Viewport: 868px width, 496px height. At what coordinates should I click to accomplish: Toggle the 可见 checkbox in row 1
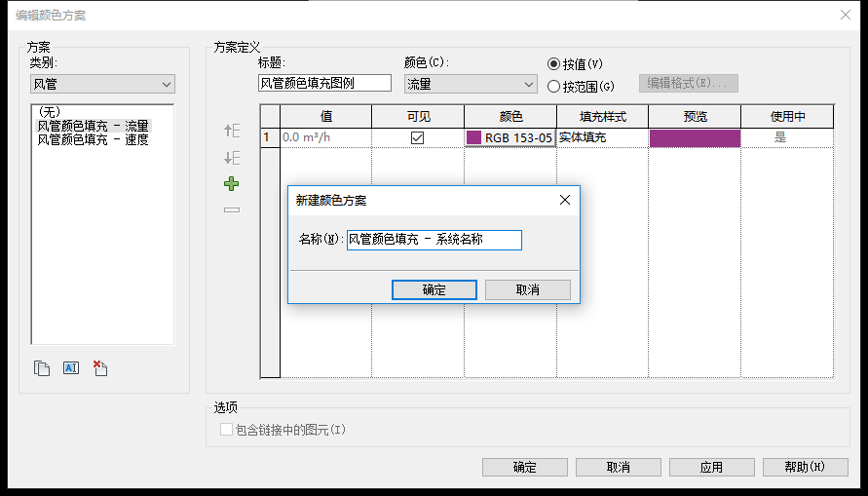point(417,137)
